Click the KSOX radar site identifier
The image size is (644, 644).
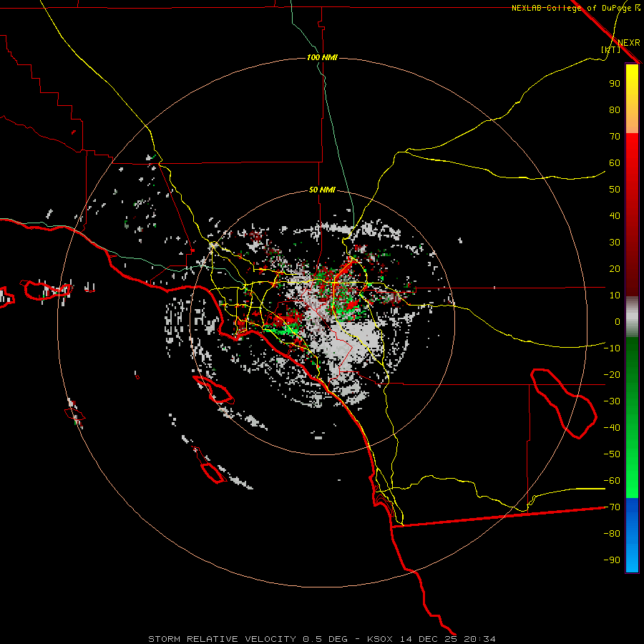pyautogui.click(x=380, y=639)
